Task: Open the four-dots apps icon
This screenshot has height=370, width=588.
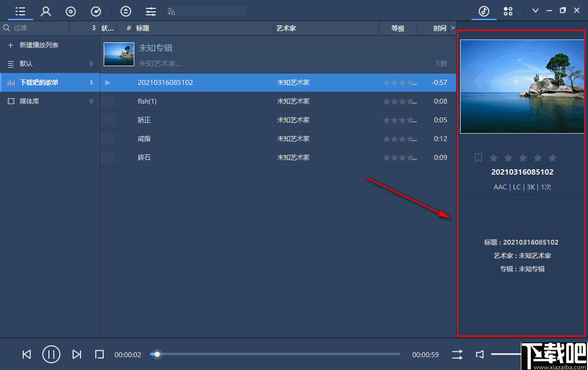Action: click(508, 12)
